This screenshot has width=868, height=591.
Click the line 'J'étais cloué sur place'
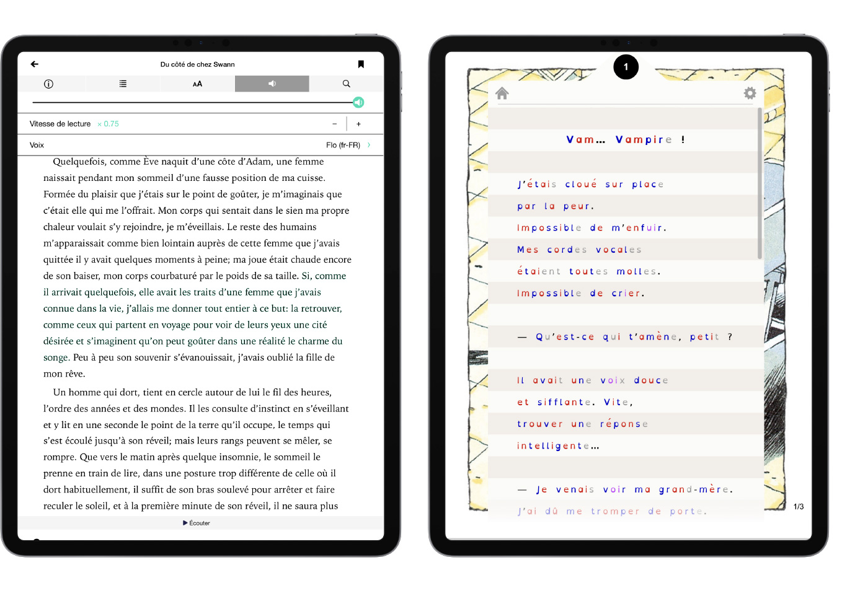click(590, 184)
